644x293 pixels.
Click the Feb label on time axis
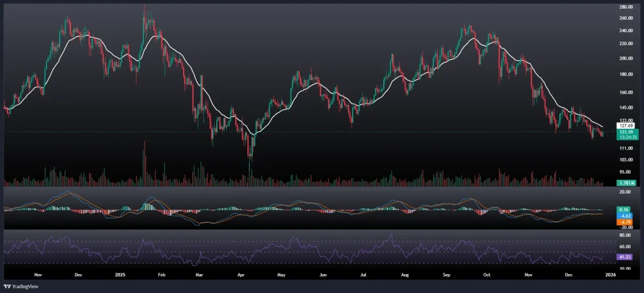(x=160, y=275)
